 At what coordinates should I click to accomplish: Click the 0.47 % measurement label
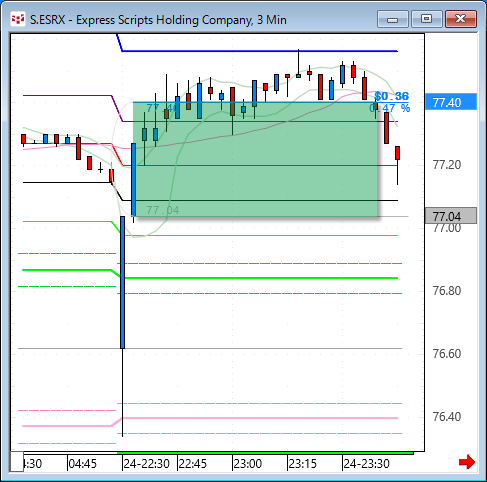coord(390,108)
